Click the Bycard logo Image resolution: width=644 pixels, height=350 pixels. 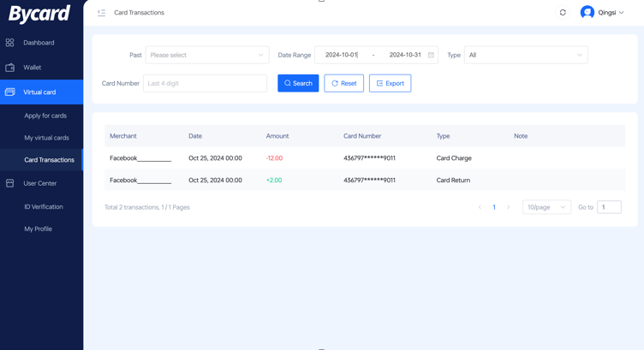(39, 14)
